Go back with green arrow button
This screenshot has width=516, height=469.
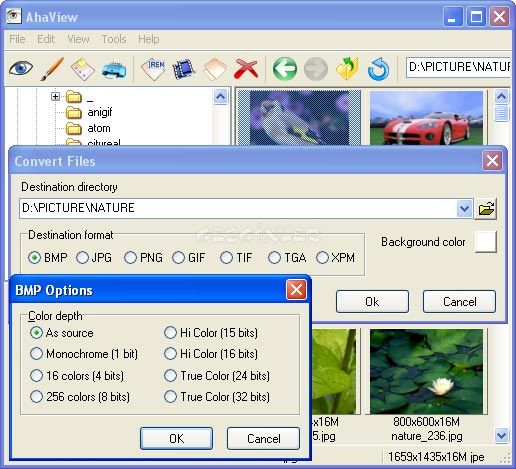pyautogui.click(x=285, y=69)
